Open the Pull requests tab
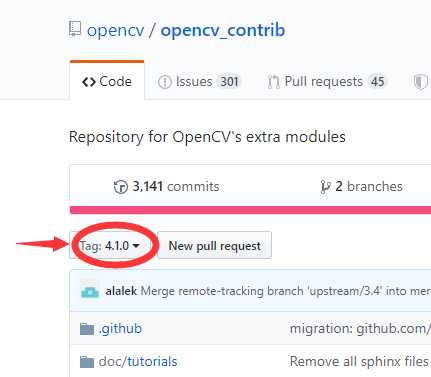The height and width of the screenshot is (377, 431). click(x=327, y=82)
